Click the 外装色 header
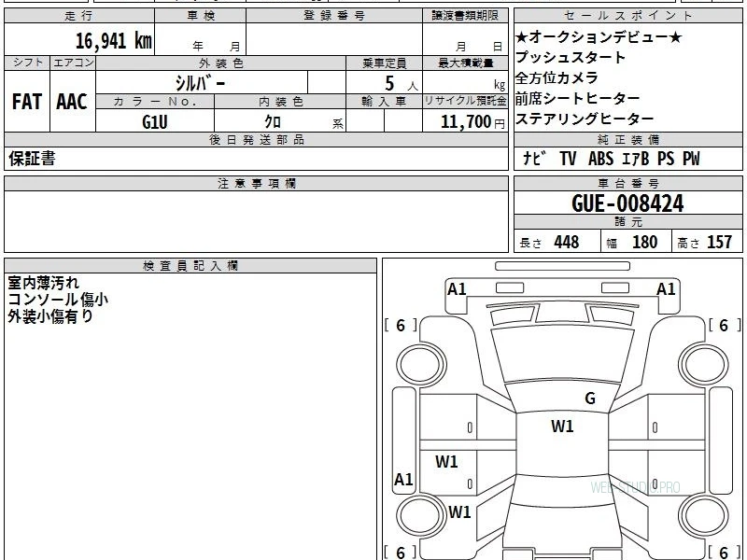747x560 pixels. [221, 63]
